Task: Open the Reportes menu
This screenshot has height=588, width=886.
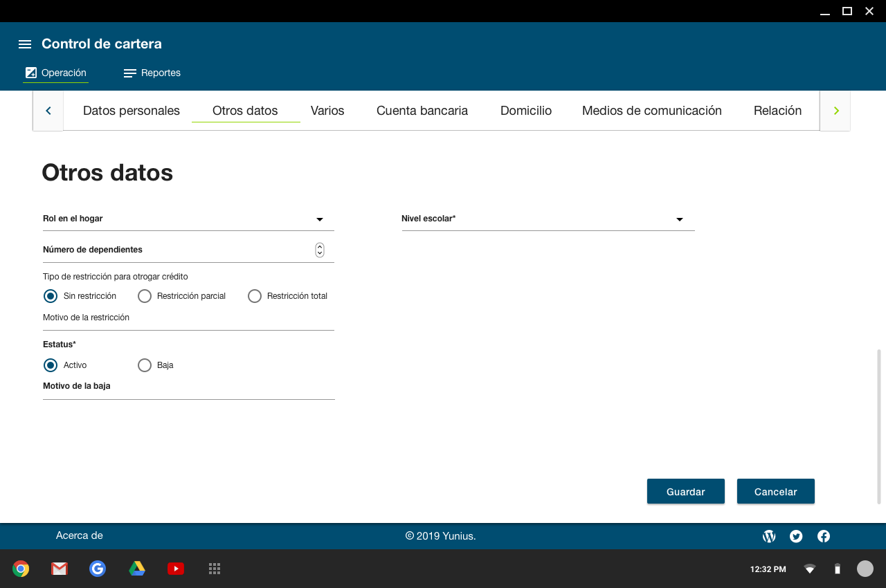Action: [152, 73]
